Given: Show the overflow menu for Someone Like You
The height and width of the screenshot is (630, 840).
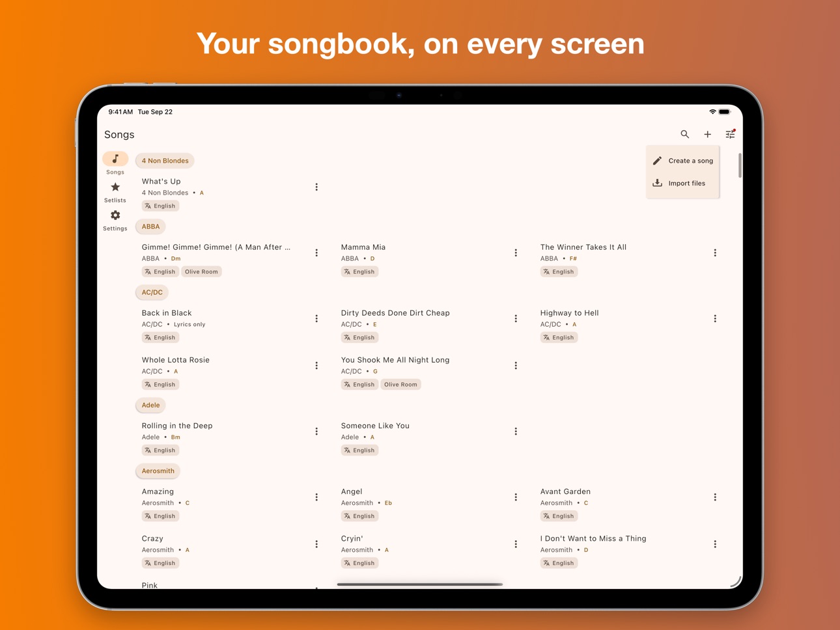Looking at the screenshot, I should (516, 431).
